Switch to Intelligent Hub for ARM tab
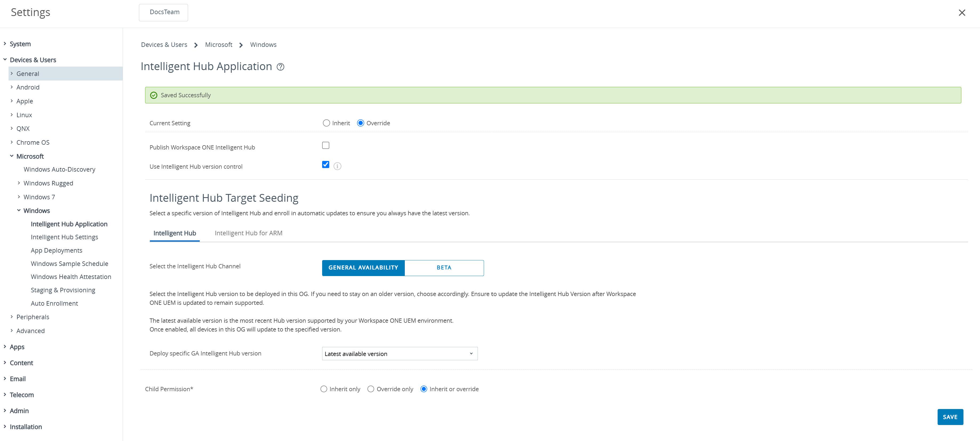The image size is (980, 441). tap(249, 233)
